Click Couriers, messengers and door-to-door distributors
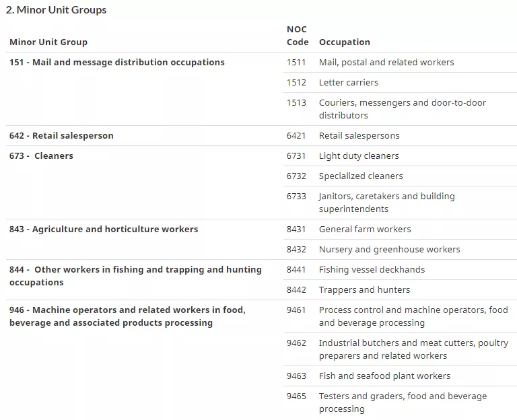The height and width of the screenshot is (420, 517). coord(402,108)
